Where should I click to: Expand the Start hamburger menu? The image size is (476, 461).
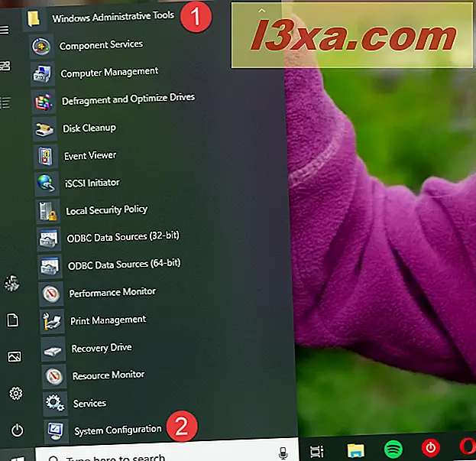(x=5, y=30)
